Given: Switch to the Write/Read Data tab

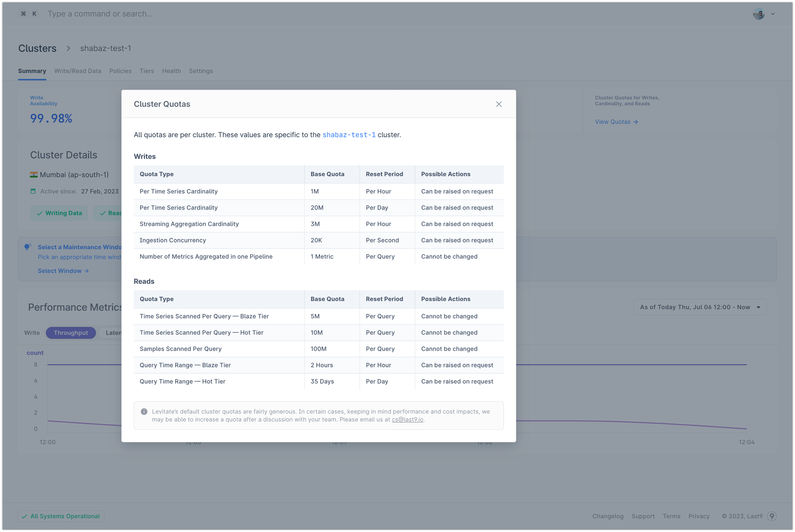Looking at the screenshot, I should [x=78, y=71].
